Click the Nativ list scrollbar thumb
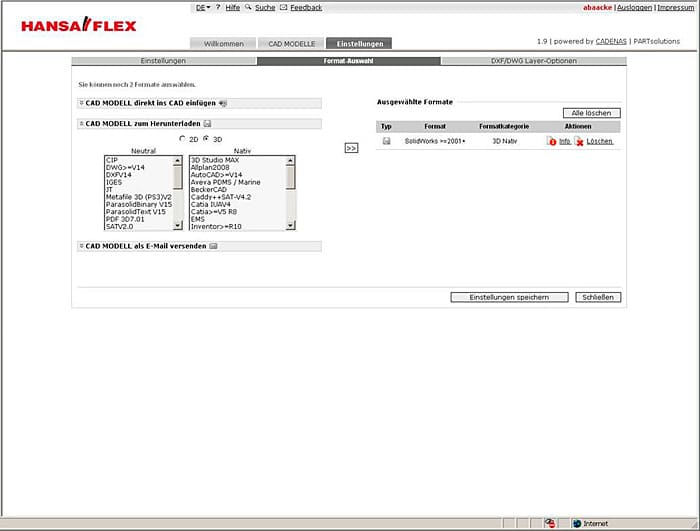Screen dimensions: 700x531 (x=291, y=177)
